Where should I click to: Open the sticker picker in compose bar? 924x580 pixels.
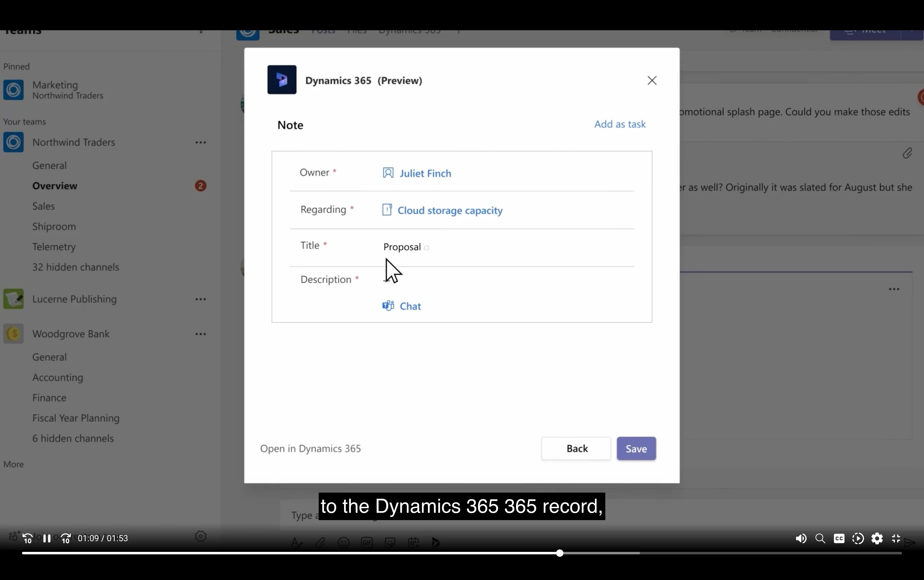click(390, 542)
